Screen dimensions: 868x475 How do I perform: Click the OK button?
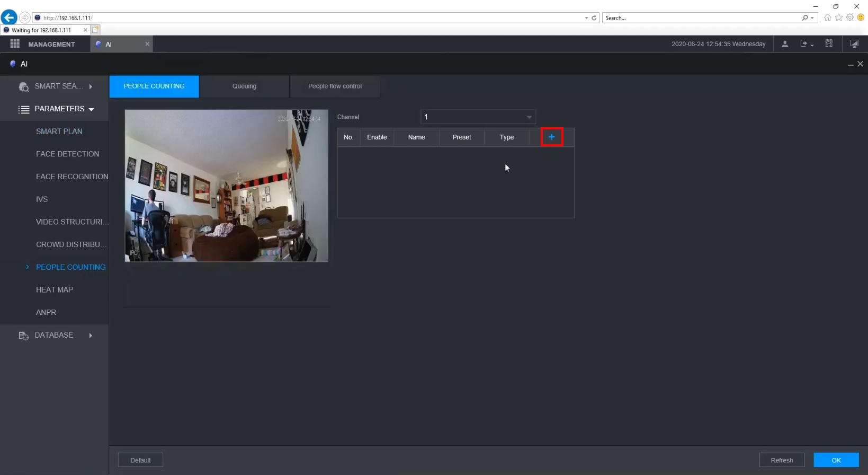coord(836,460)
